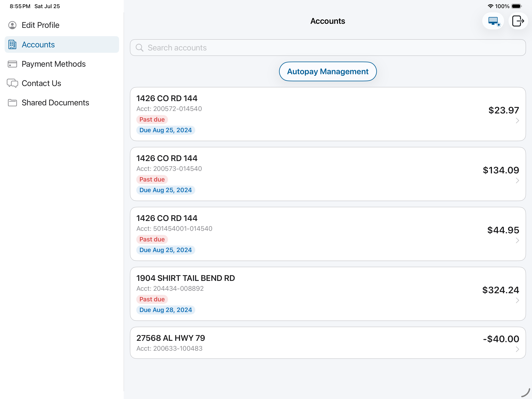Click the $134.09 balance amount

click(x=501, y=170)
